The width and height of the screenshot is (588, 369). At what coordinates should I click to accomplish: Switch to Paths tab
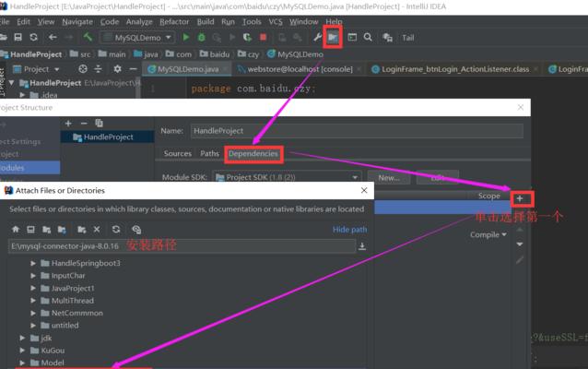point(209,153)
